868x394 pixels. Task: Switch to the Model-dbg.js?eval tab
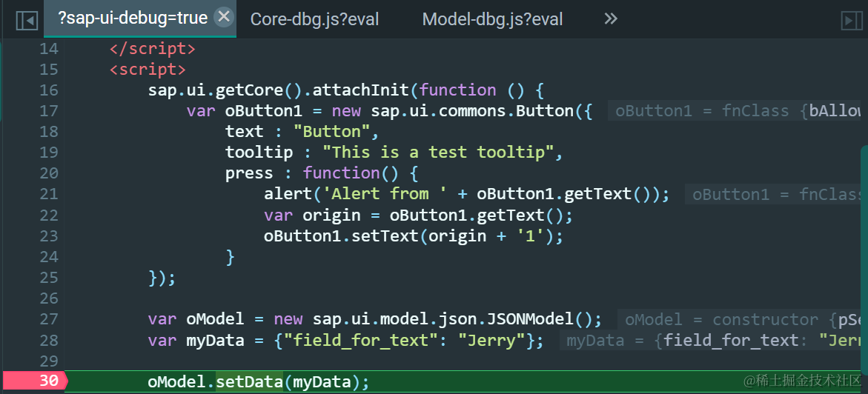click(x=492, y=19)
